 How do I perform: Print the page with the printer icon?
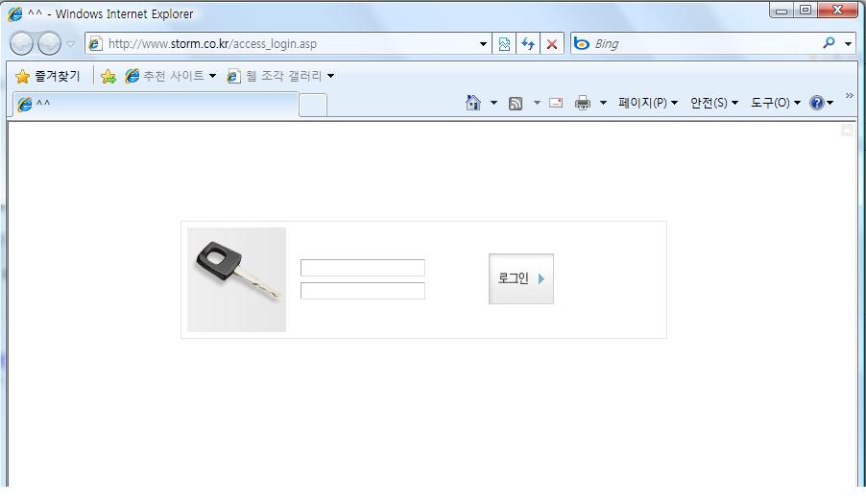click(x=583, y=103)
